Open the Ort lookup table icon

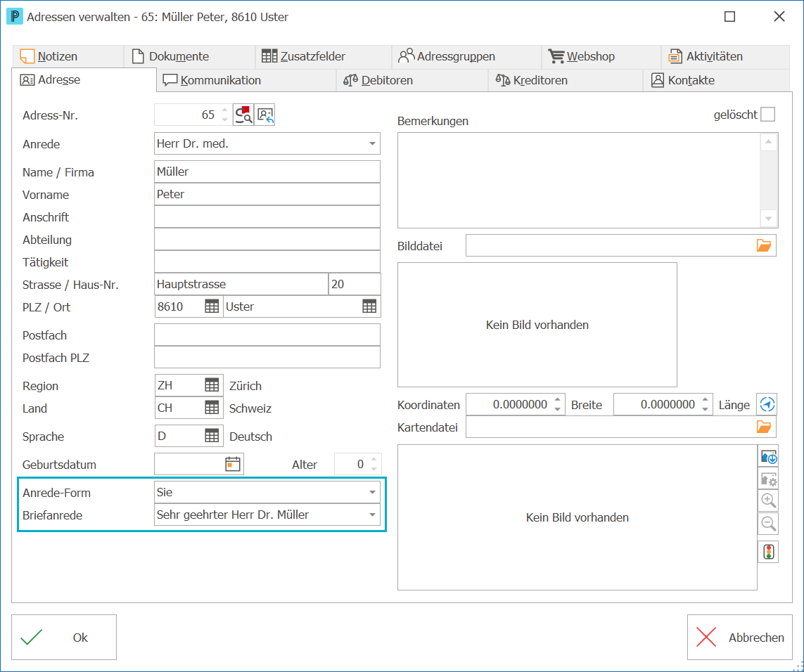click(369, 306)
